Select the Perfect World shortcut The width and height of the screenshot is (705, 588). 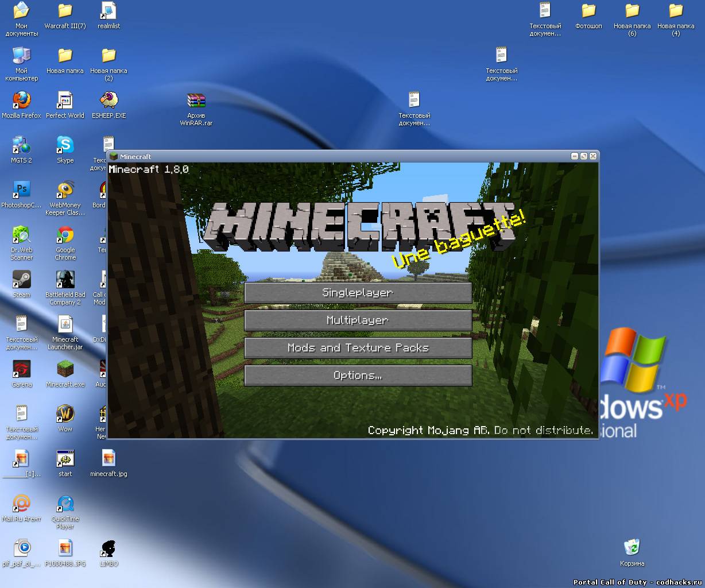(65, 100)
